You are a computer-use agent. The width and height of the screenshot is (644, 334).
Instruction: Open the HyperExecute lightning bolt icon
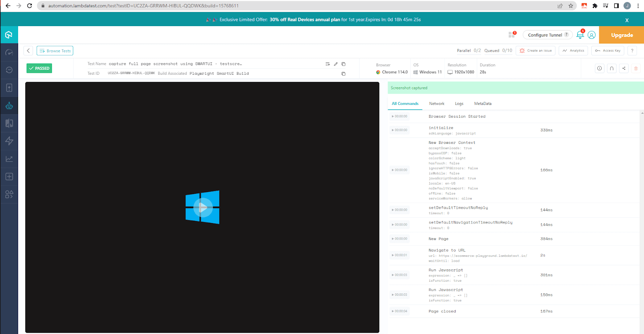(9, 141)
